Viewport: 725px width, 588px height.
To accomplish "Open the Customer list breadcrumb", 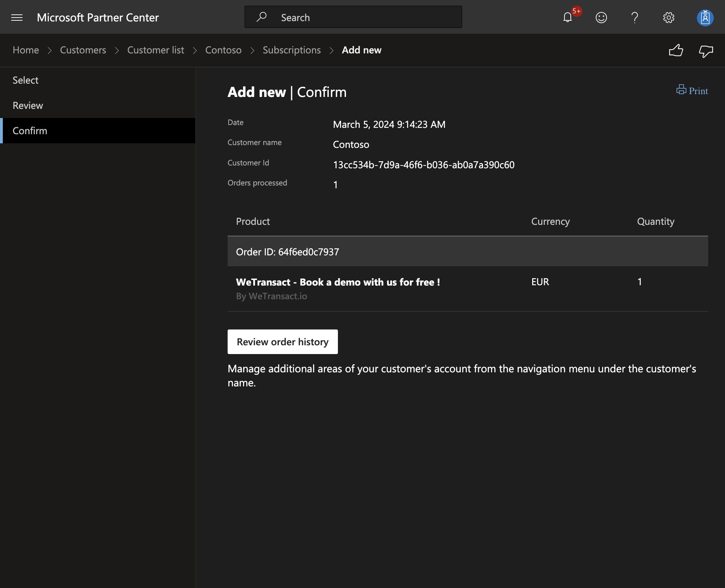I will 156,50.
